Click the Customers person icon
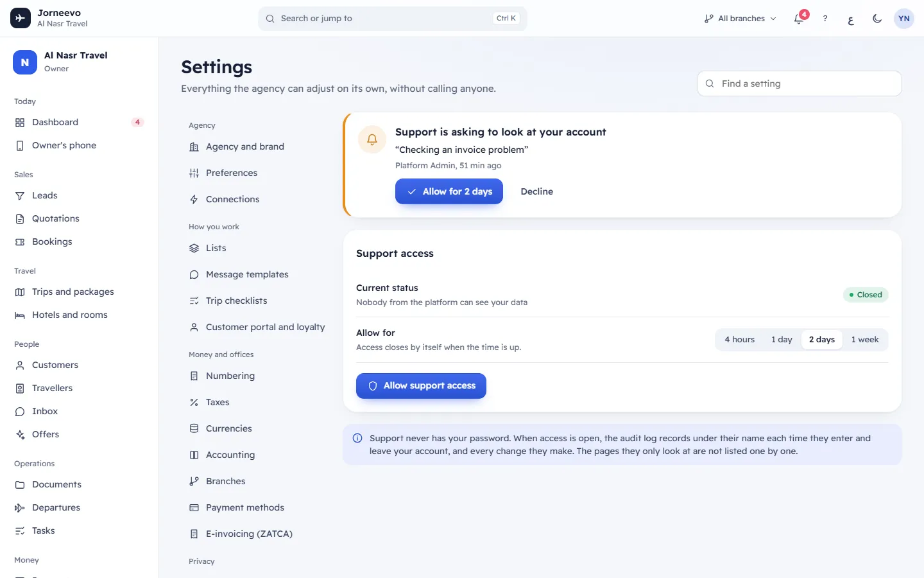 click(x=20, y=365)
